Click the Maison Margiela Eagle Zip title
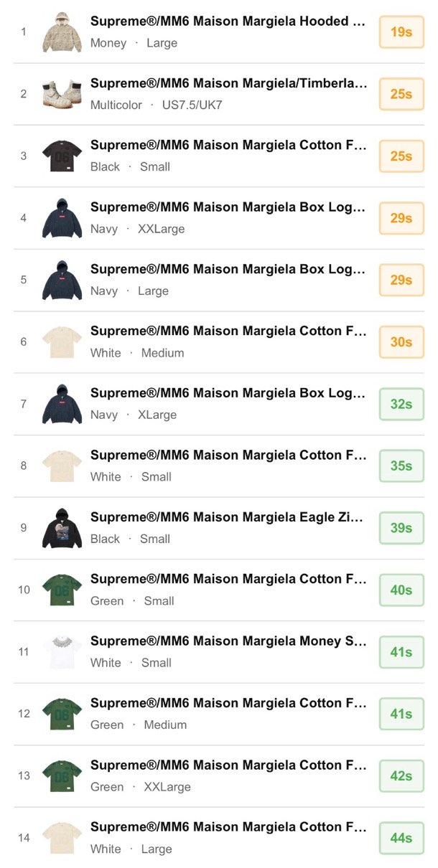The width and height of the screenshot is (438, 868). [228, 517]
